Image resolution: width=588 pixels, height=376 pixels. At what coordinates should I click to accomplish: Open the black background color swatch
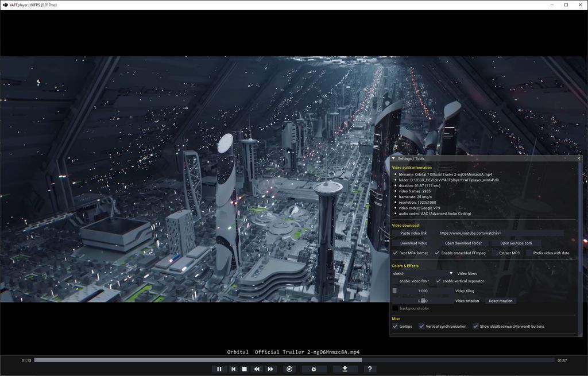pyautogui.click(x=395, y=308)
